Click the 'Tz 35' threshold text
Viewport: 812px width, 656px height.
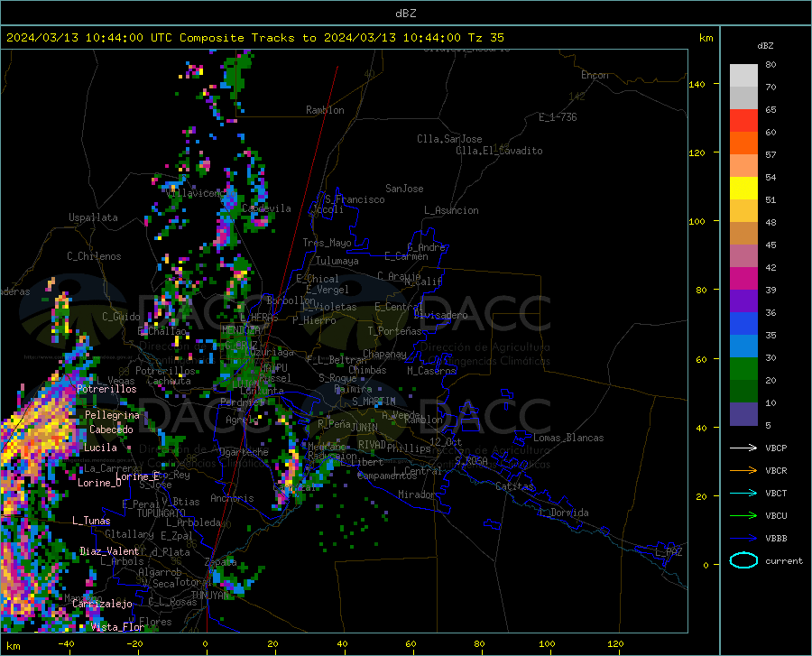pyautogui.click(x=486, y=38)
